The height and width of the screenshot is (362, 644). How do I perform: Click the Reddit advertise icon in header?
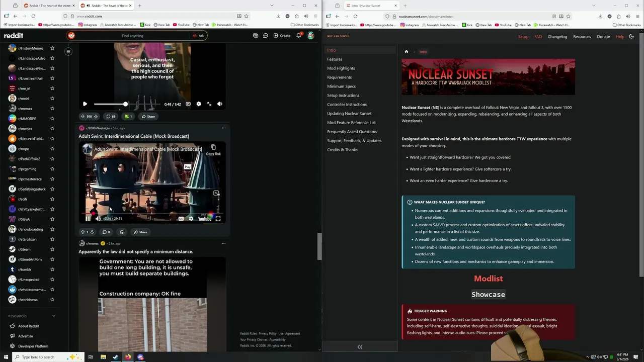256,36
